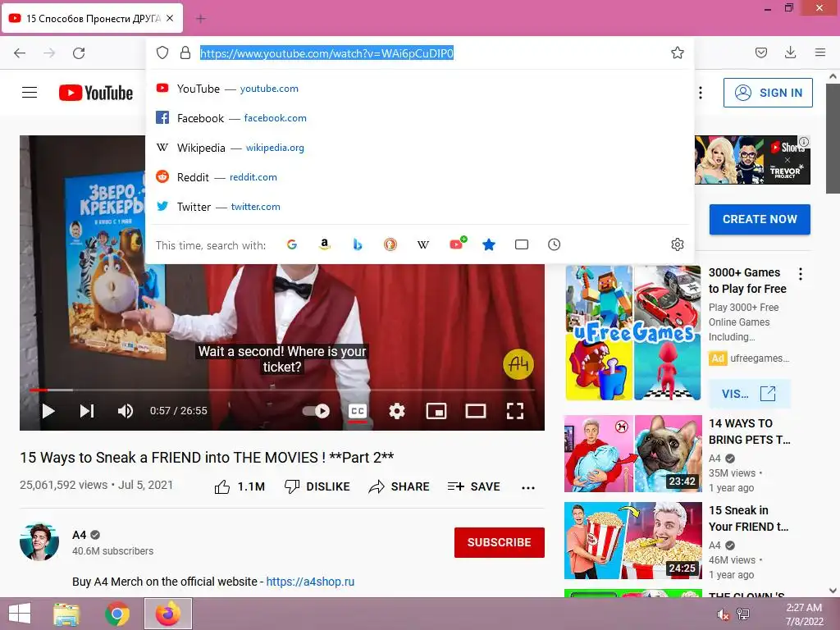Open a new tab with the plus button
This screenshot has height=630, width=840.
(201, 19)
